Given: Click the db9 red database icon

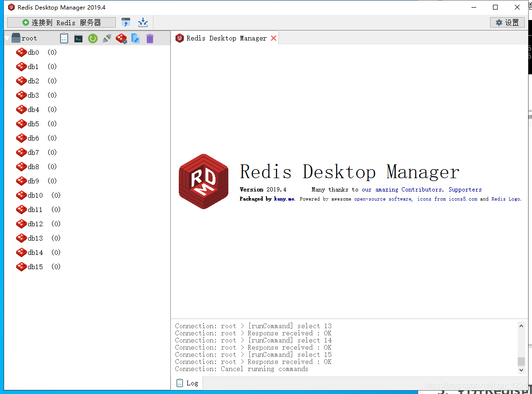Looking at the screenshot, I should (21, 181).
